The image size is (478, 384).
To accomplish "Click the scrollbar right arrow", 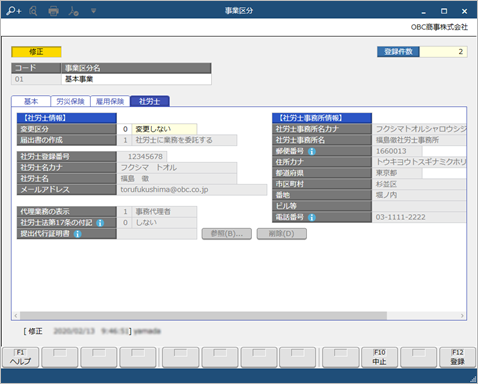I will pyautogui.click(x=462, y=315).
